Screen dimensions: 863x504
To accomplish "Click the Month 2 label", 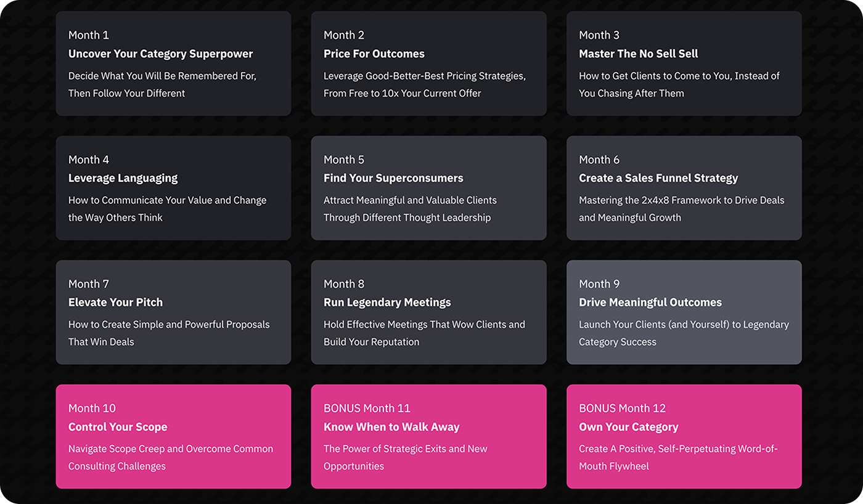I will point(344,35).
